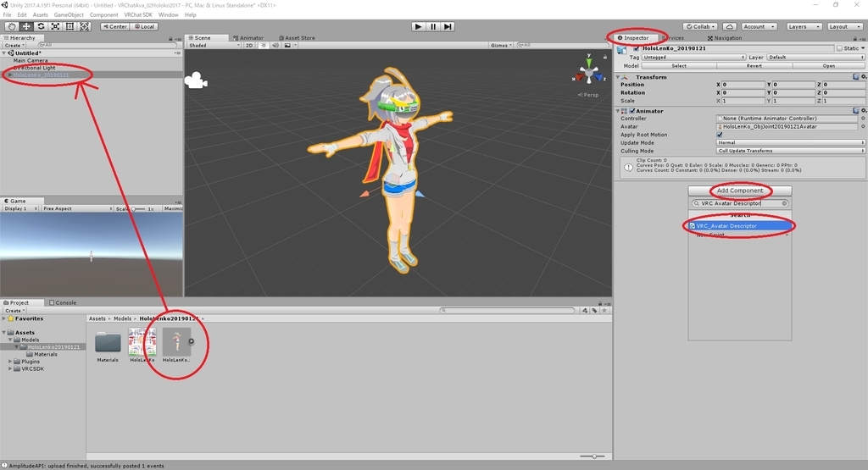Click the scene orientation gizmo

[x=588, y=72]
